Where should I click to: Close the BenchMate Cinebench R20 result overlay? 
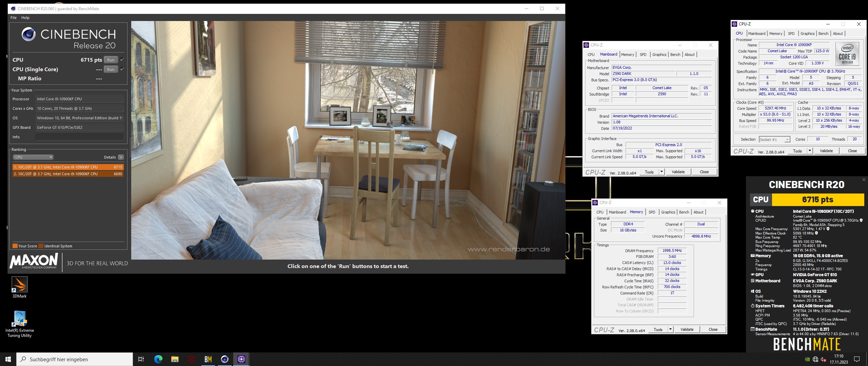pos(864,180)
